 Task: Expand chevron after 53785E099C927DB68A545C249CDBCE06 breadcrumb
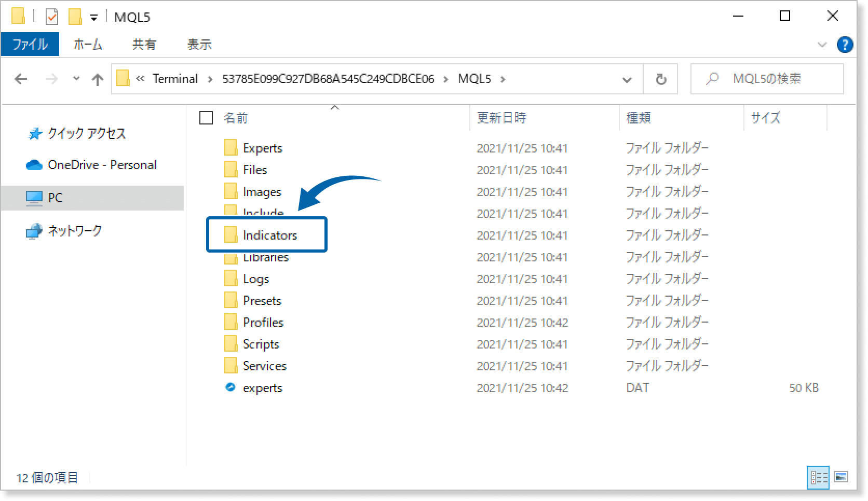point(445,79)
